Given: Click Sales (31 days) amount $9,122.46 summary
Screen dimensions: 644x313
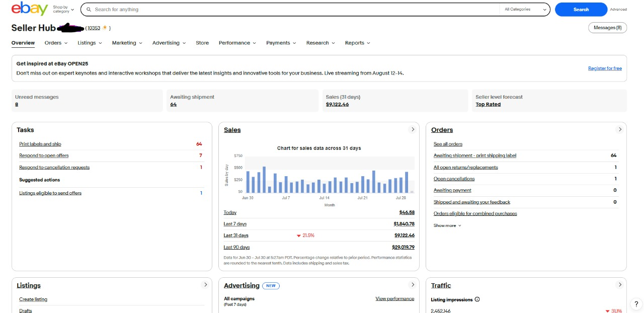Looking at the screenshot, I should [x=337, y=105].
